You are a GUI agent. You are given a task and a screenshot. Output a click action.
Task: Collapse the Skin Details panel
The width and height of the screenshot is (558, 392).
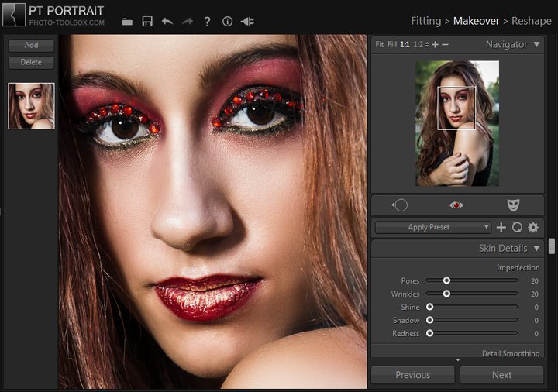pos(536,248)
